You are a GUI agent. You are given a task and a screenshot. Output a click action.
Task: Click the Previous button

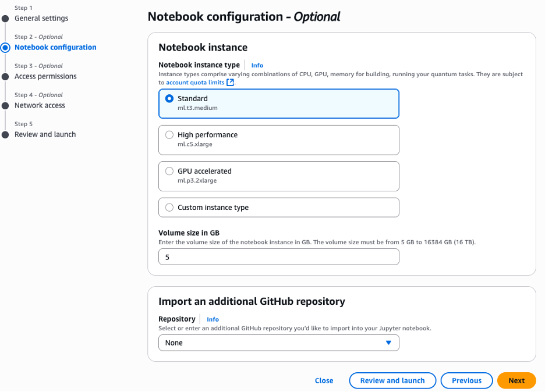coord(466,381)
